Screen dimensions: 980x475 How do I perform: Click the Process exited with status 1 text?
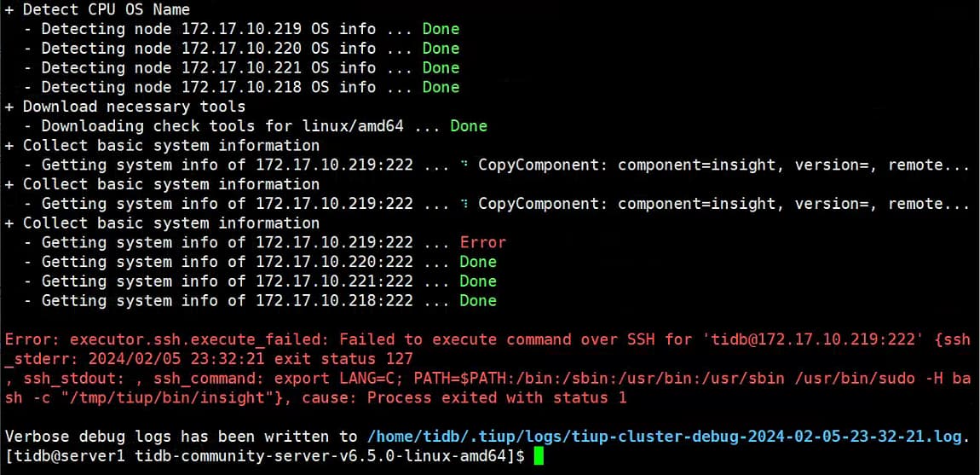click(497, 398)
